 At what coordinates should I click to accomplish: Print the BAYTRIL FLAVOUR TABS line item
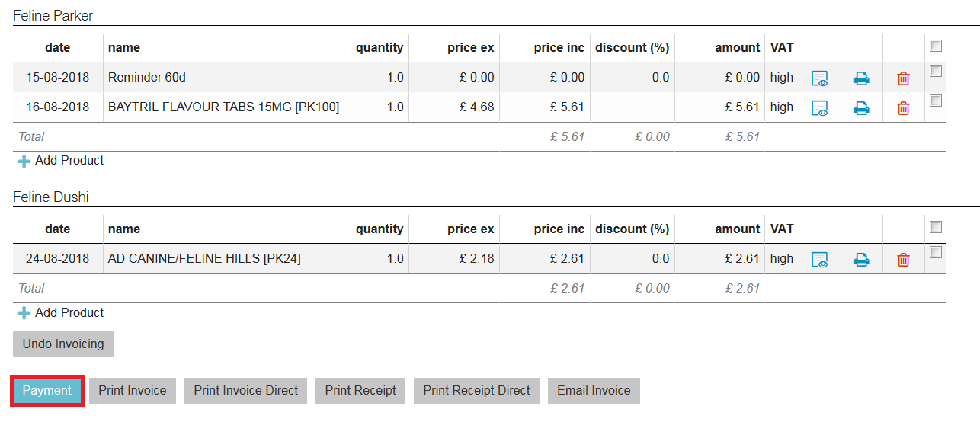pyautogui.click(x=861, y=108)
